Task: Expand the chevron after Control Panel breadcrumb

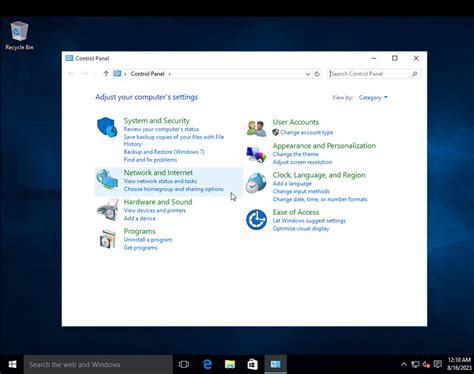Action: point(169,74)
